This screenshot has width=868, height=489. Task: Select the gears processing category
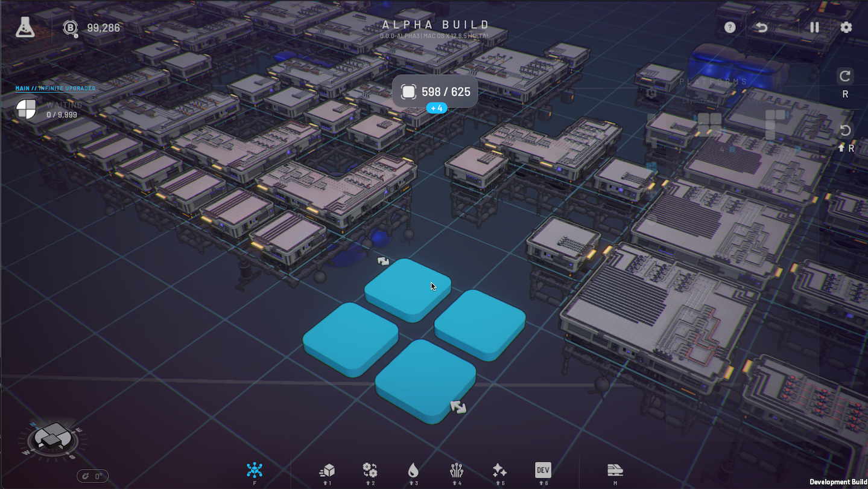point(370,470)
